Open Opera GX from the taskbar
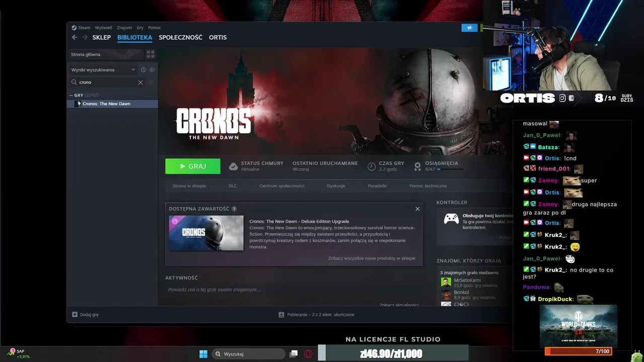The height and width of the screenshot is (362, 644). click(308, 354)
